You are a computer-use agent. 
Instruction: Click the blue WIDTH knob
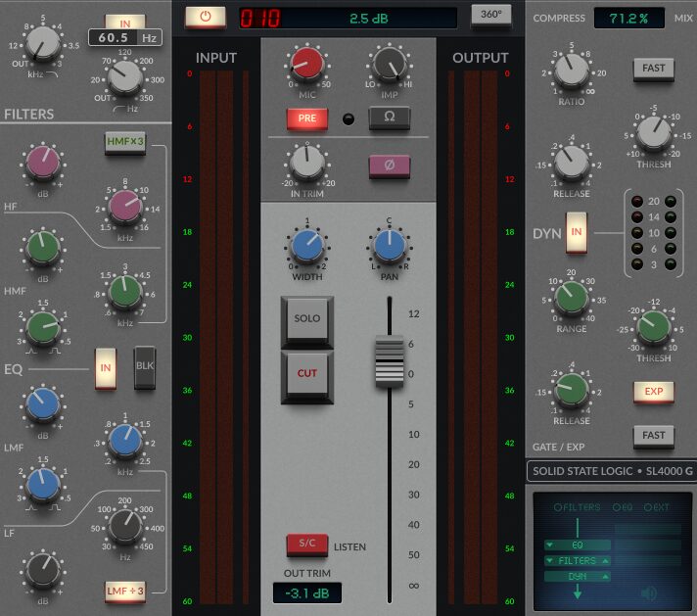306,247
